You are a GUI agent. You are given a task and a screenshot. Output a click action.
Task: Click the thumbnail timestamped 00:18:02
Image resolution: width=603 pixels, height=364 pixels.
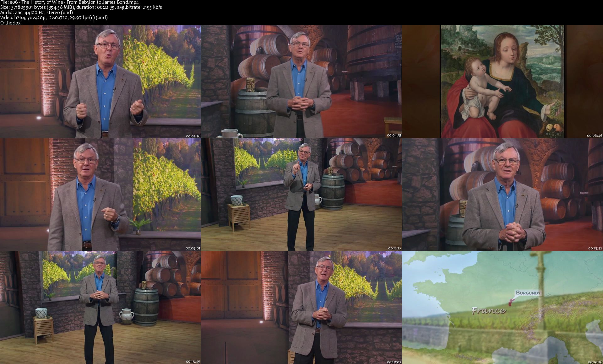click(301, 308)
